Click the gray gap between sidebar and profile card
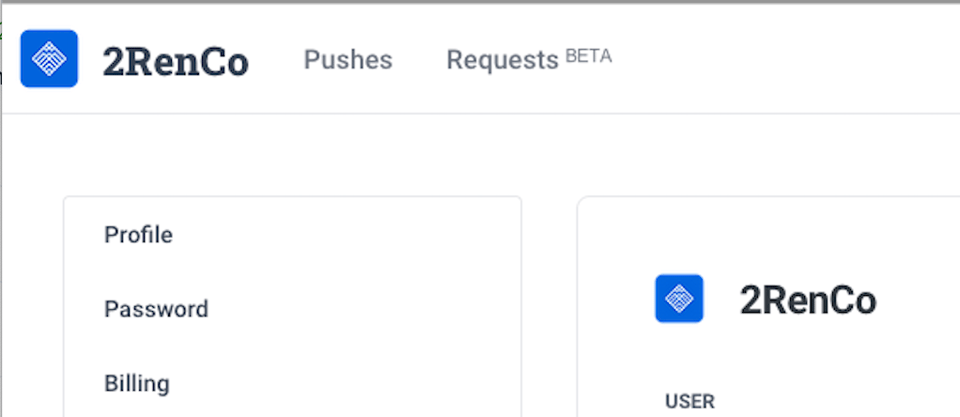The height and width of the screenshot is (417, 960). [549, 300]
